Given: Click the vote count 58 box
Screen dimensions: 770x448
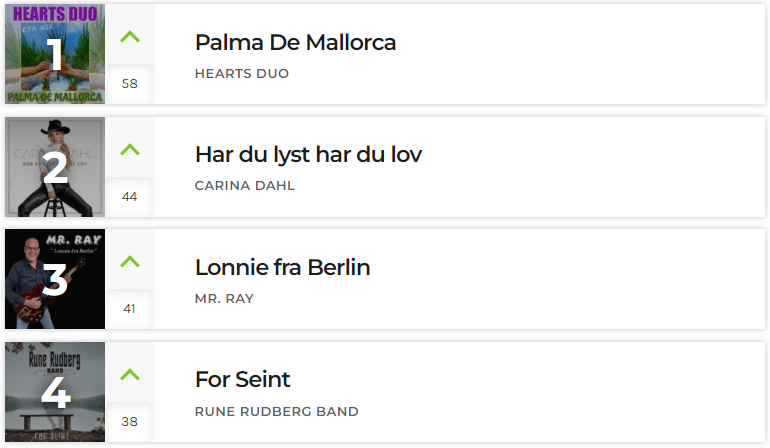Looking at the screenshot, I should pyautogui.click(x=130, y=84).
